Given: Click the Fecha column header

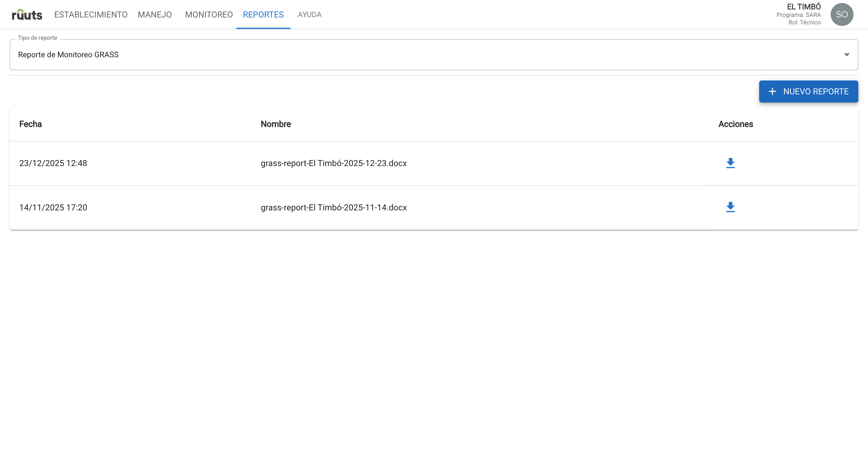Looking at the screenshot, I should (30, 124).
